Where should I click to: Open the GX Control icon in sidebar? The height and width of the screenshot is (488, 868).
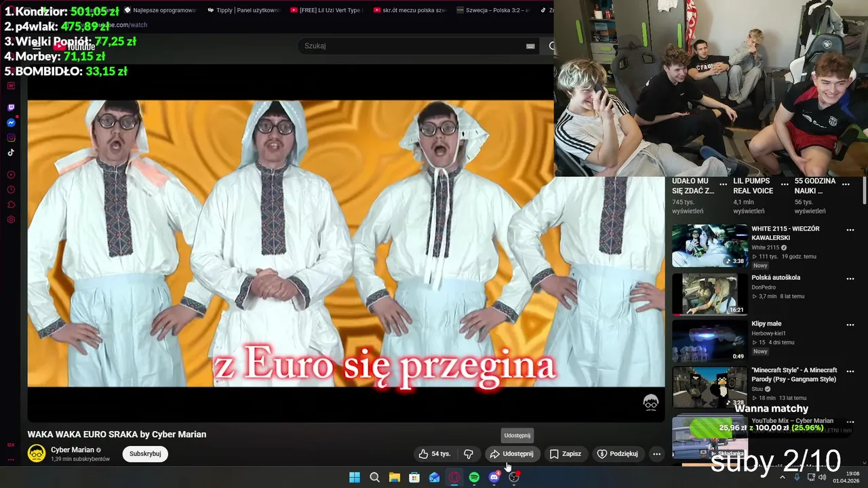coord(11,445)
